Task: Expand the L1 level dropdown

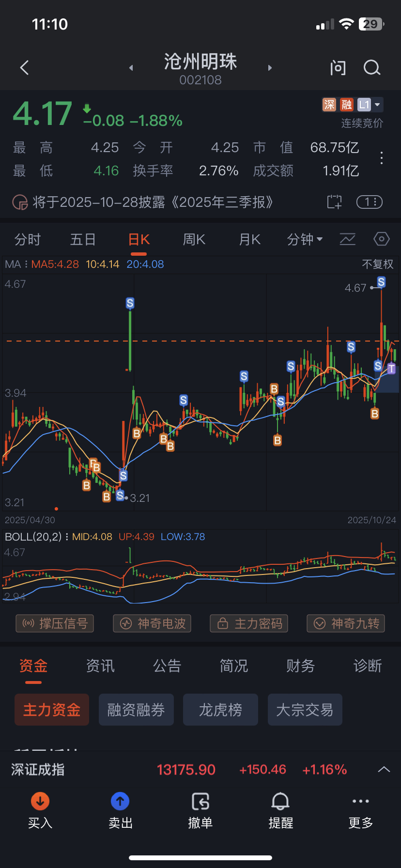Action: [x=370, y=105]
